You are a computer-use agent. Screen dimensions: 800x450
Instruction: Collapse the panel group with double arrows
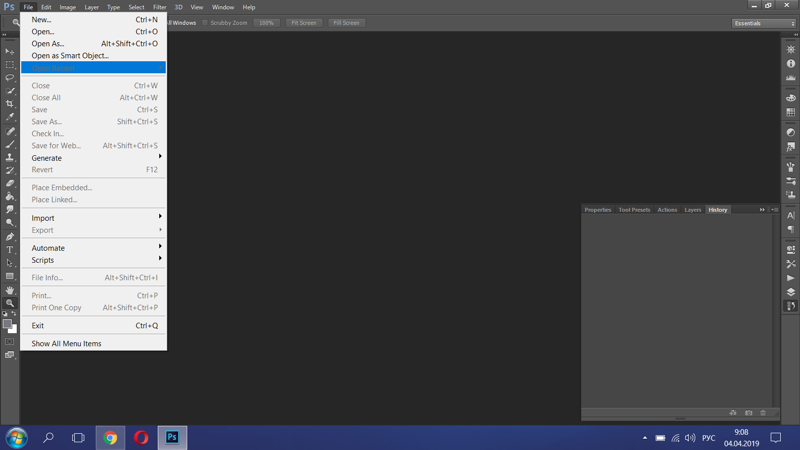coord(762,210)
